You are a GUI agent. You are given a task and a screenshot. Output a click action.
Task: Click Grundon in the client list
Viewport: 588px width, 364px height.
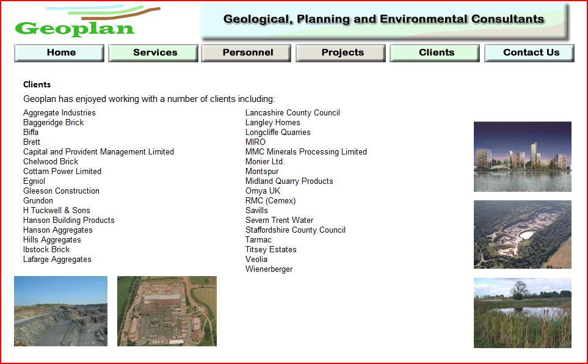[x=38, y=200]
